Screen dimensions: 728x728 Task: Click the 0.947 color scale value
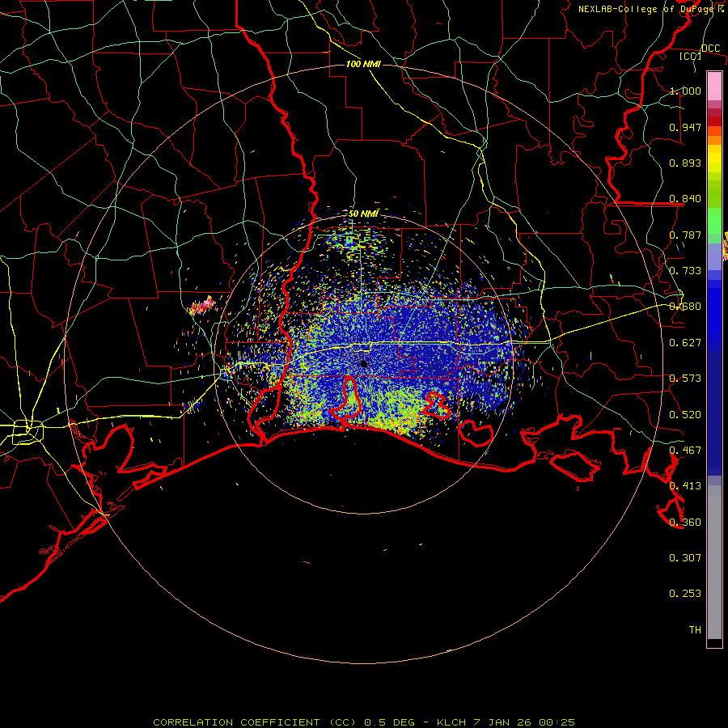pos(685,127)
